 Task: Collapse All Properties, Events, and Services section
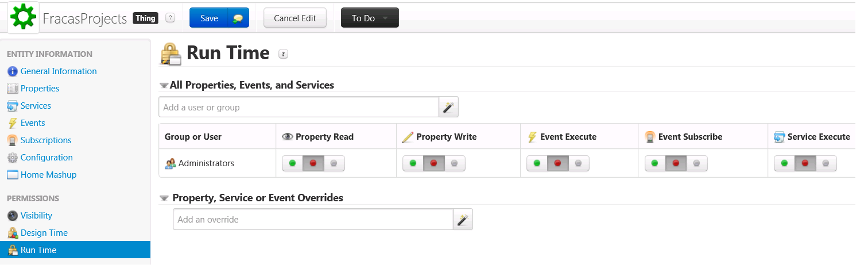(164, 85)
